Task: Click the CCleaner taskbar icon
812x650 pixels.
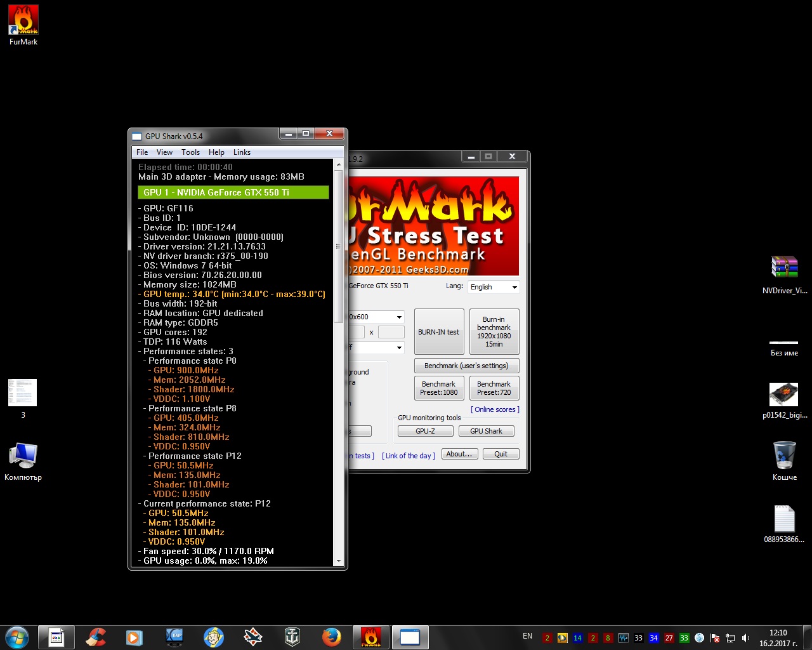Action: [x=96, y=637]
